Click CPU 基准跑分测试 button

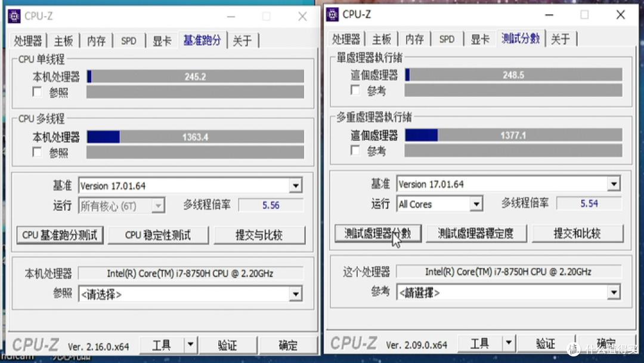click(x=60, y=235)
